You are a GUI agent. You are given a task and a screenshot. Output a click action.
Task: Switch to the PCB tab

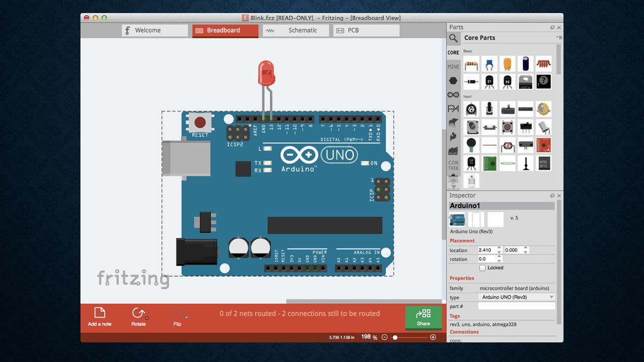click(x=366, y=30)
